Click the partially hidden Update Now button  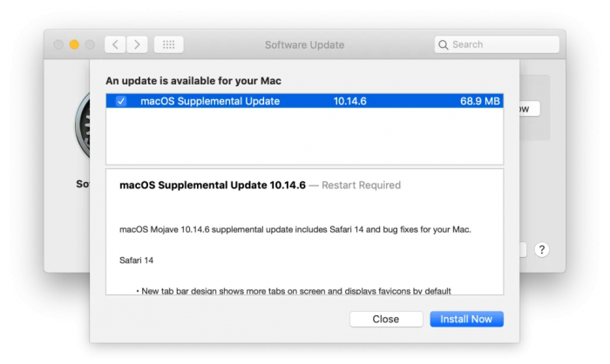click(525, 110)
